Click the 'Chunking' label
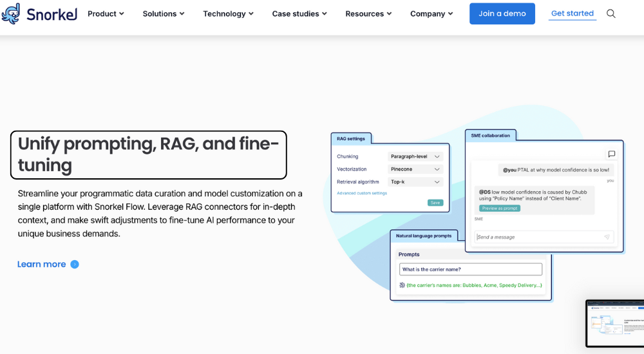This screenshot has height=354, width=644. click(348, 156)
